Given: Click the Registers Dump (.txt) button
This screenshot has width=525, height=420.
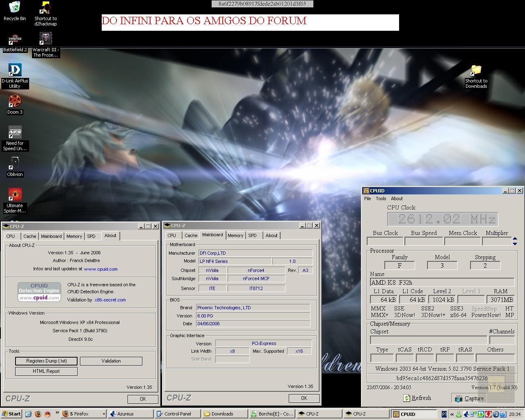Looking at the screenshot, I should (46, 361).
